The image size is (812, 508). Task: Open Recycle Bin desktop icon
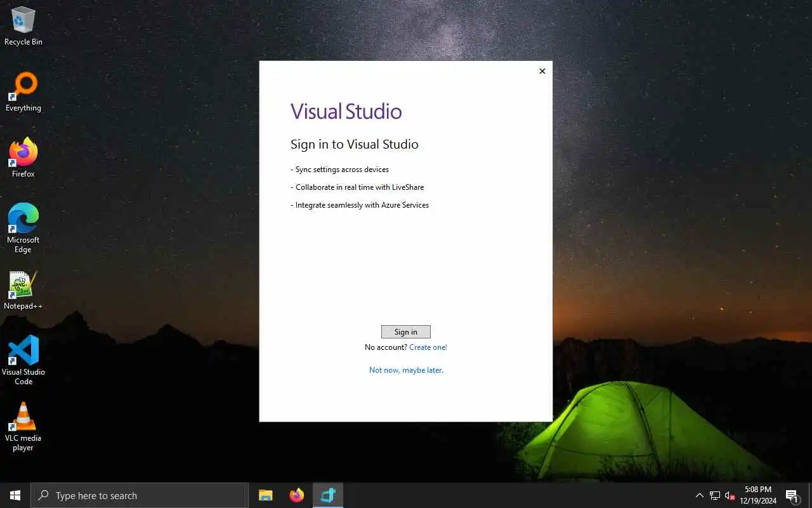point(23,26)
